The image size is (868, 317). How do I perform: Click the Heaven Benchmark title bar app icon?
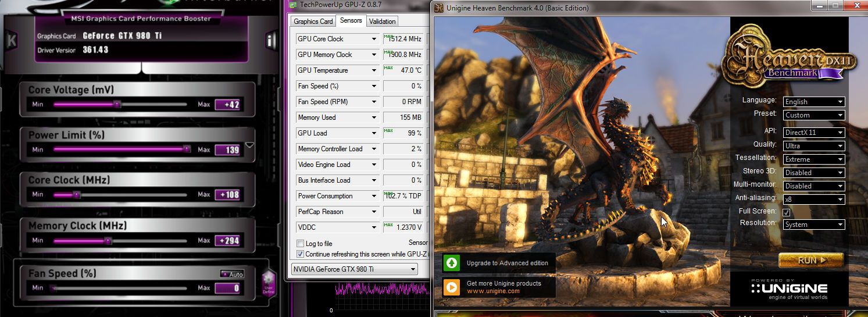tap(439, 8)
